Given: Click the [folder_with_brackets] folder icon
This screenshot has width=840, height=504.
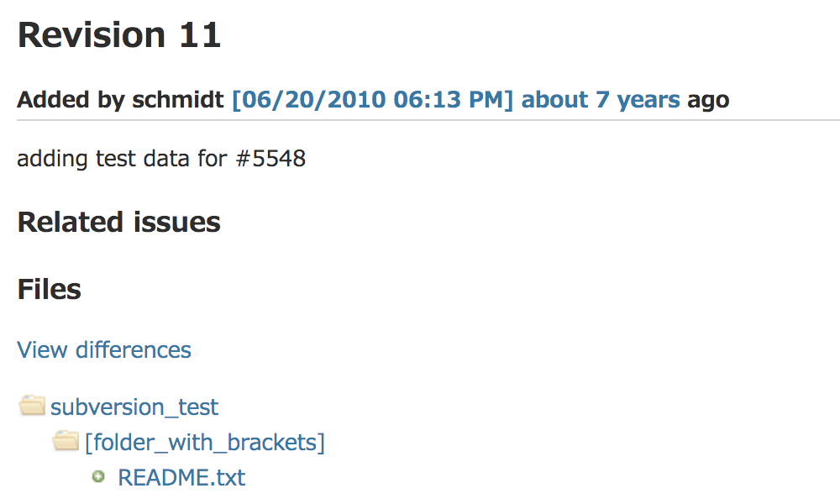Looking at the screenshot, I should click(x=66, y=441).
